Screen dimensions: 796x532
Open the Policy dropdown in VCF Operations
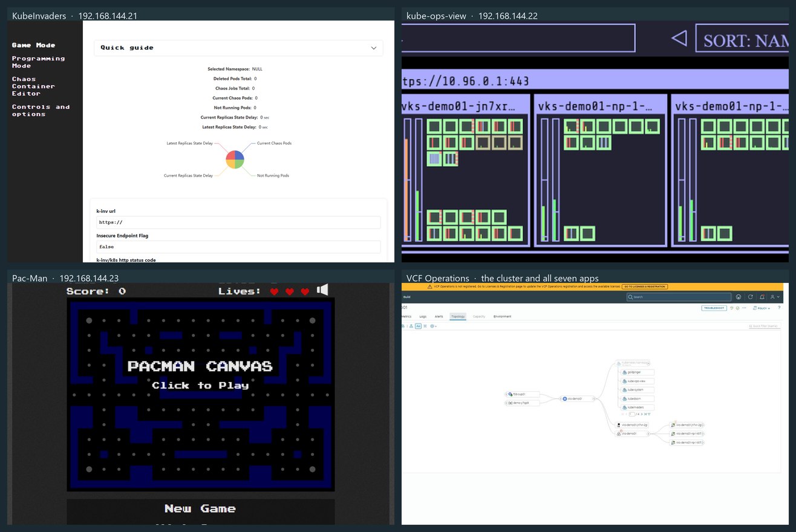[762, 308]
